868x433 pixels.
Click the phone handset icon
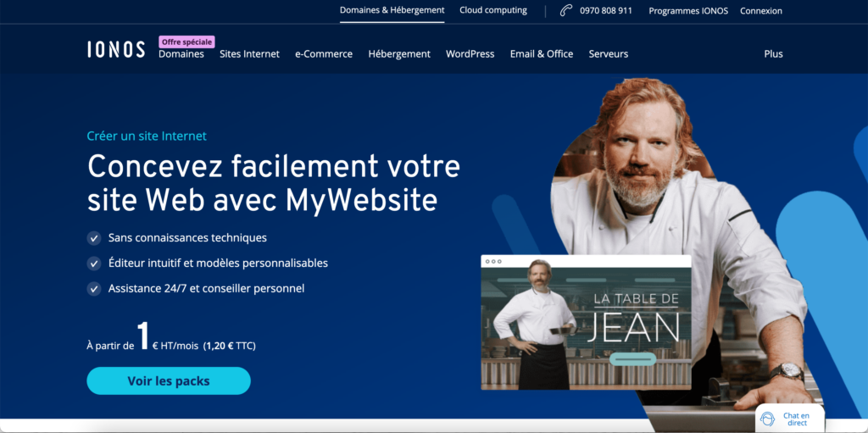[565, 10]
